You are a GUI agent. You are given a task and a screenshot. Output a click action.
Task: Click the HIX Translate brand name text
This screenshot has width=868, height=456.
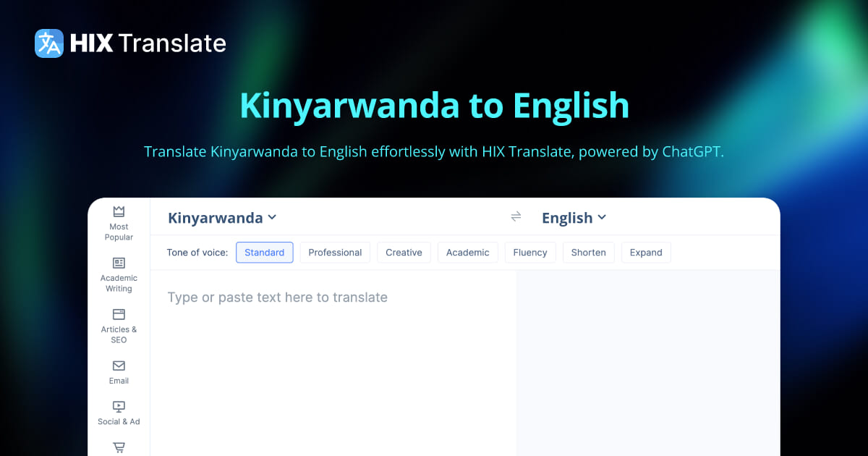pos(148,43)
